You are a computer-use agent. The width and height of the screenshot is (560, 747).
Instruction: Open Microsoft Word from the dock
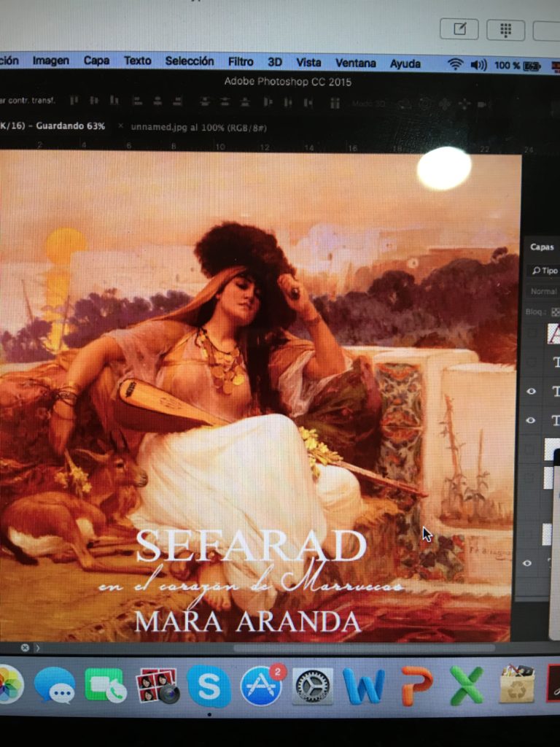[364, 686]
